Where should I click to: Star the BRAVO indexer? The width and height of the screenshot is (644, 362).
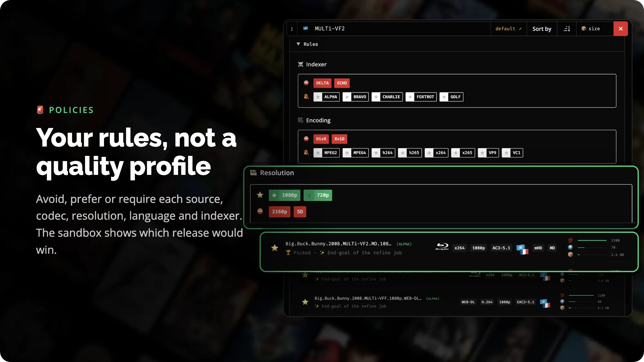click(347, 97)
